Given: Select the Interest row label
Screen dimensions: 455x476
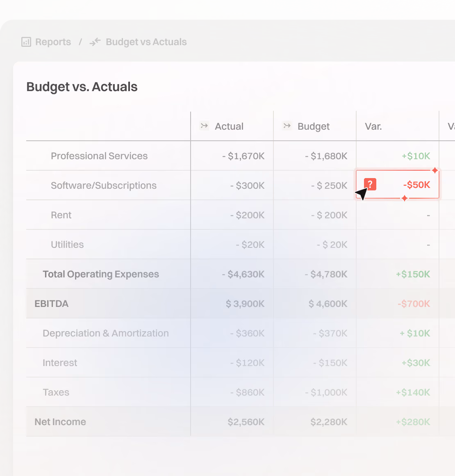Looking at the screenshot, I should coord(60,362).
